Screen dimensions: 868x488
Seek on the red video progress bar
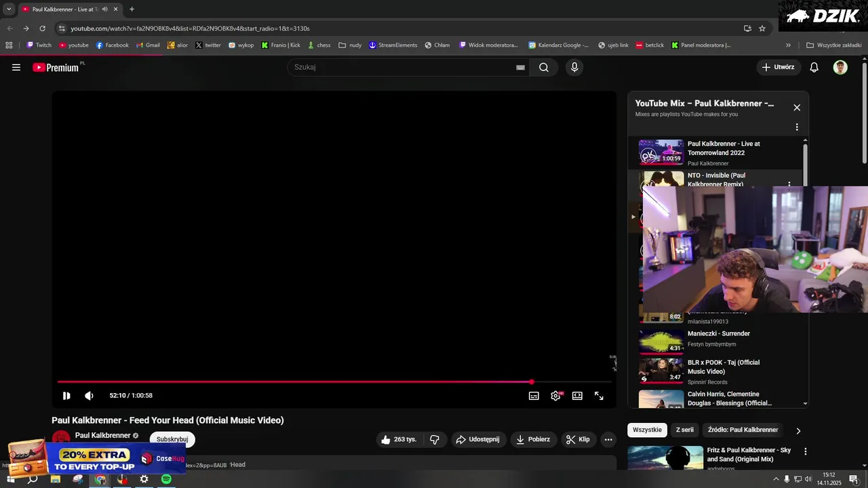click(334, 382)
